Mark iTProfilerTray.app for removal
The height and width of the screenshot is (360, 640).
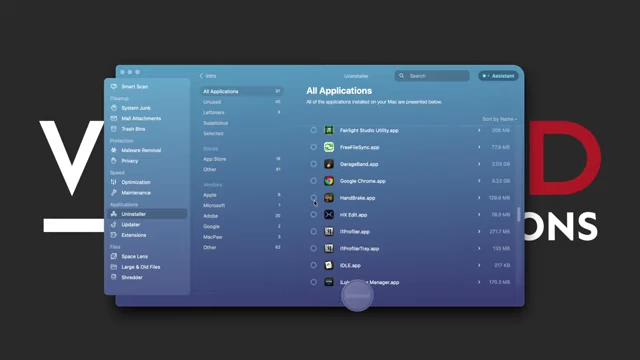pyautogui.click(x=313, y=248)
